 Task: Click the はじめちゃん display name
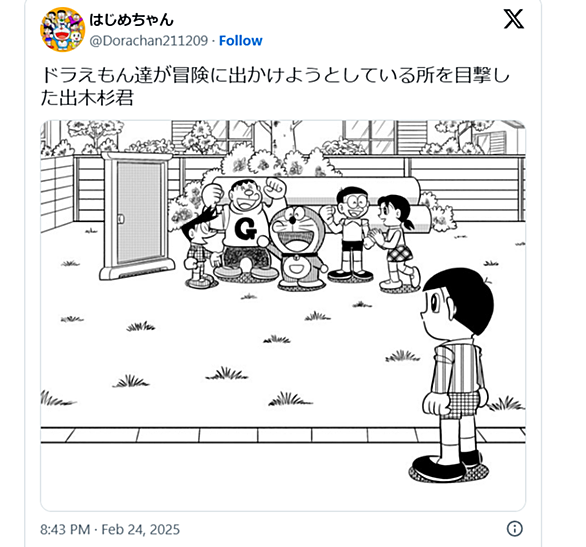[x=131, y=19]
